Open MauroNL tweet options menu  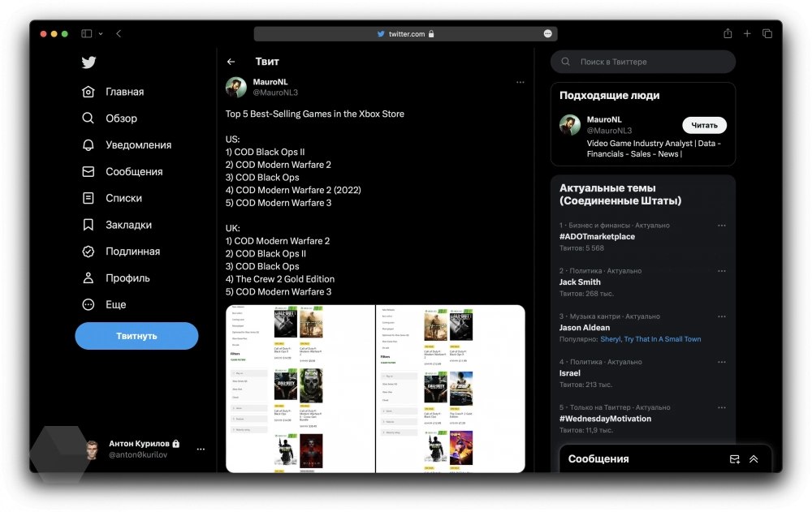pos(520,82)
